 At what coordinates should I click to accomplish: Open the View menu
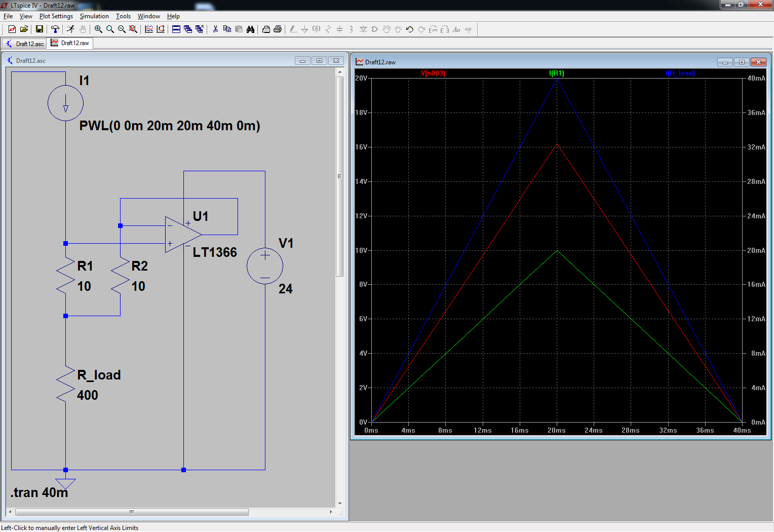(x=26, y=16)
